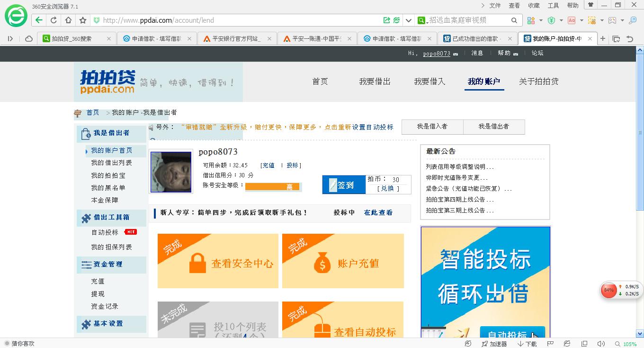This screenshot has height=348, width=644.
Task: Click the browser back arrow button
Action: point(39,20)
